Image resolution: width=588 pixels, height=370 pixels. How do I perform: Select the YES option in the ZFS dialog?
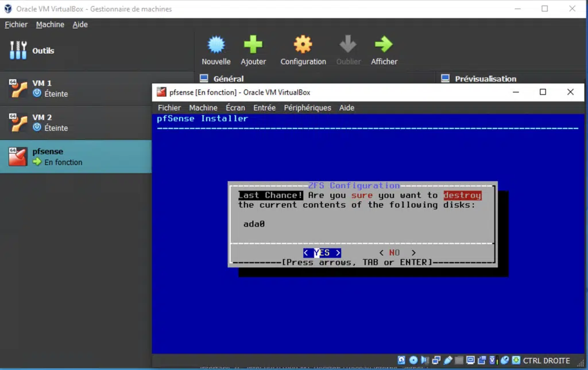point(322,252)
